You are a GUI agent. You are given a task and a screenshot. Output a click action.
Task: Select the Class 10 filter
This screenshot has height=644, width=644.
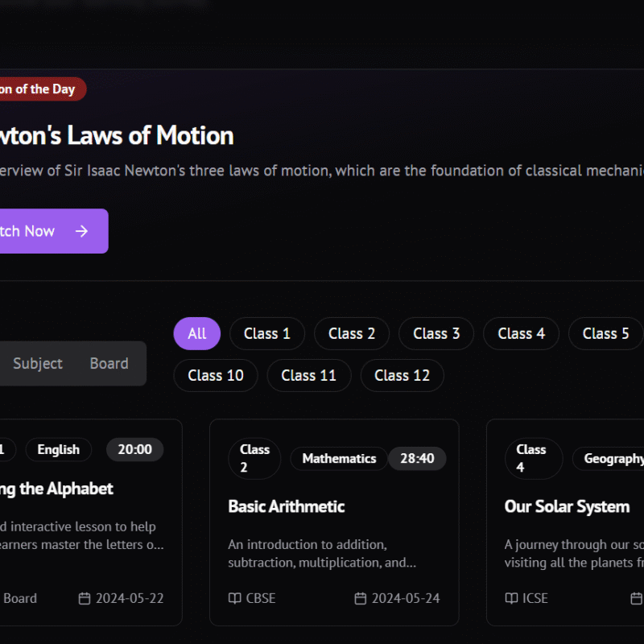click(216, 375)
